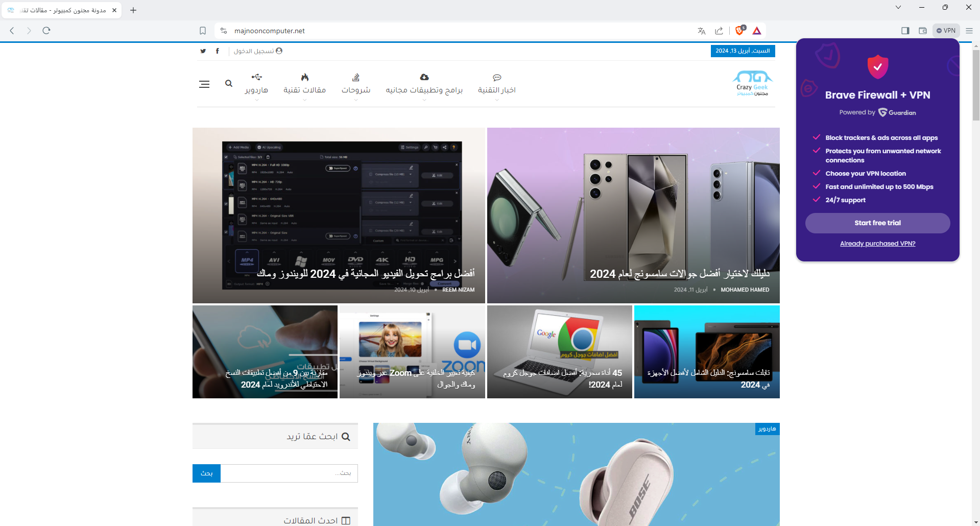
Task: Click the Guardian logo in VPN panel
Action: pyautogui.click(x=897, y=112)
